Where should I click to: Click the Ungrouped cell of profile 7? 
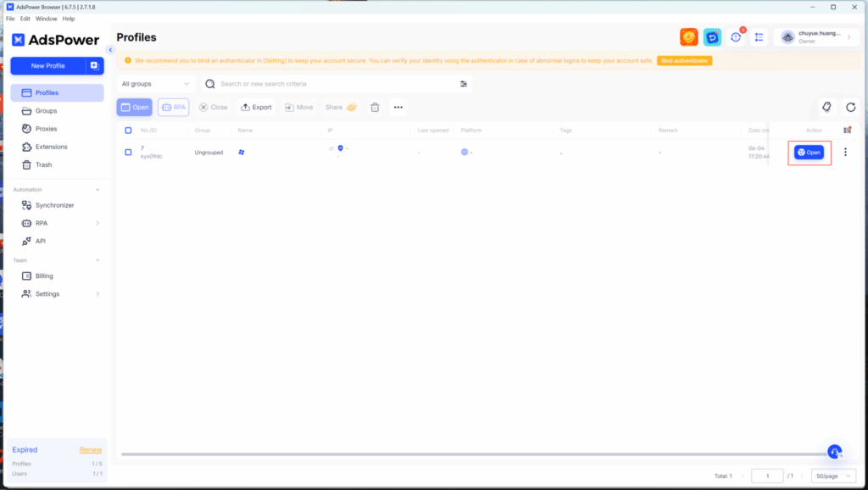209,153
